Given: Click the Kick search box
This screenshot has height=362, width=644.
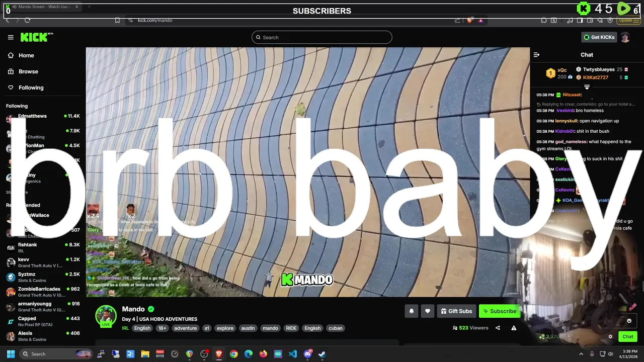Looking at the screenshot, I should [322, 37].
